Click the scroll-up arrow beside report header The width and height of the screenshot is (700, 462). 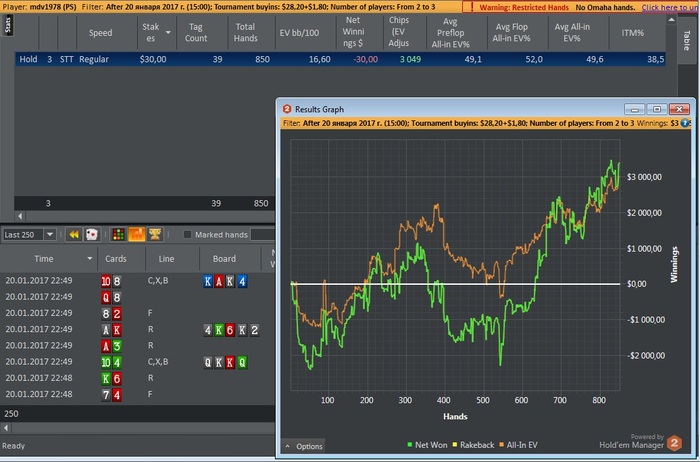pyautogui.click(x=671, y=20)
